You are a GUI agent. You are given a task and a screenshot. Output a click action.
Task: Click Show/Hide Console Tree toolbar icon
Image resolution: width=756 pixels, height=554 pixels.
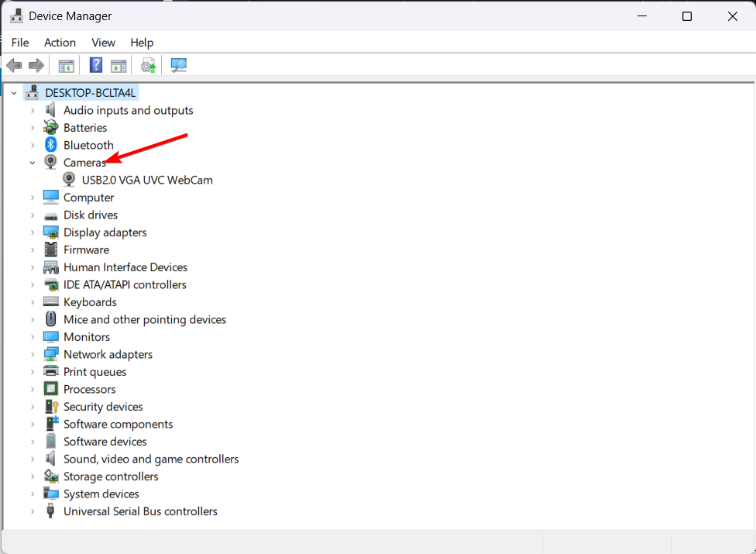(66, 66)
